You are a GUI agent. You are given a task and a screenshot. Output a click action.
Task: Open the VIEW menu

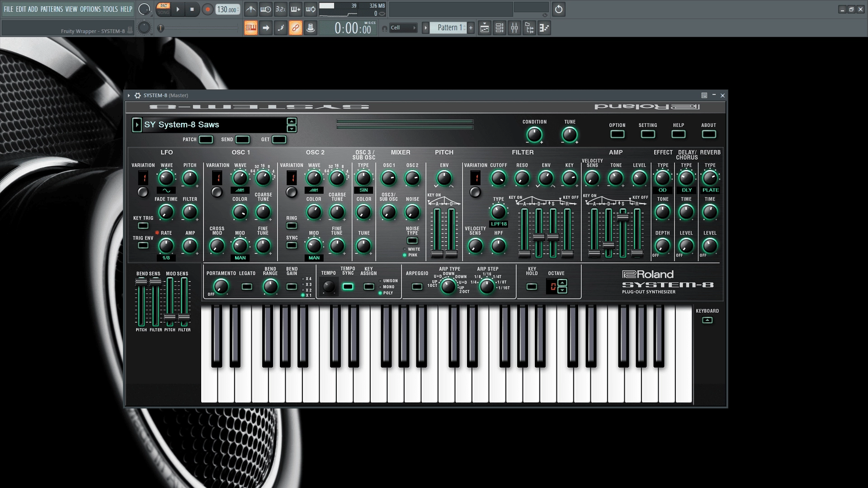[71, 9]
